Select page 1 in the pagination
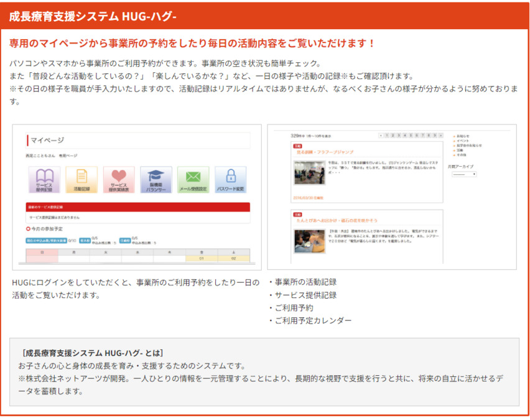Viewport: 530px width, 420px height. click(387, 136)
